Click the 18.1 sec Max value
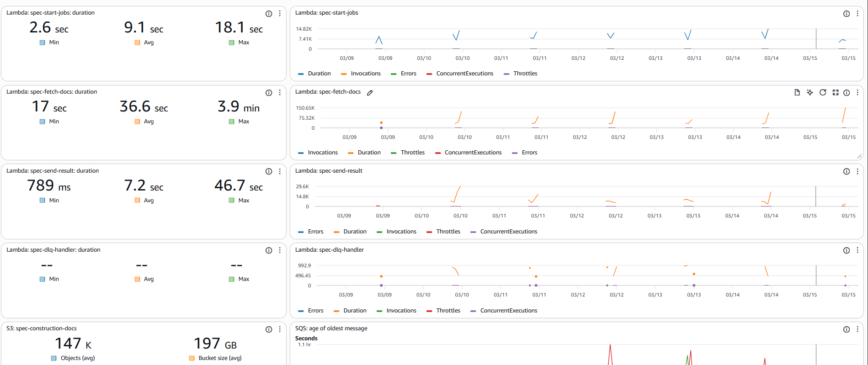The height and width of the screenshot is (365, 868). coord(239,27)
